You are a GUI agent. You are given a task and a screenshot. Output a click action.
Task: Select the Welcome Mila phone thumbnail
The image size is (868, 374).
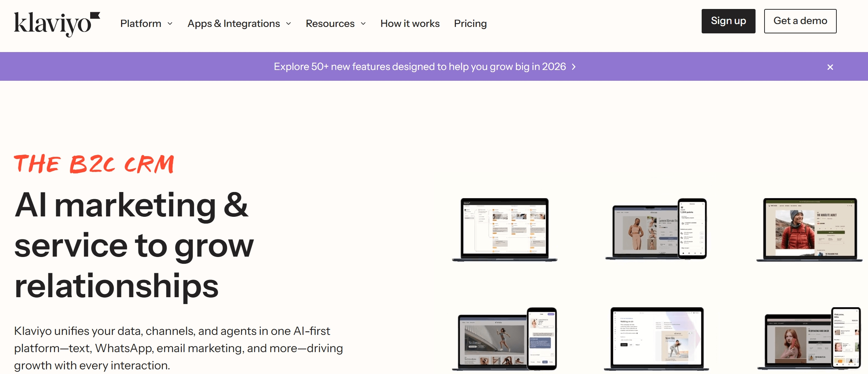846,337
